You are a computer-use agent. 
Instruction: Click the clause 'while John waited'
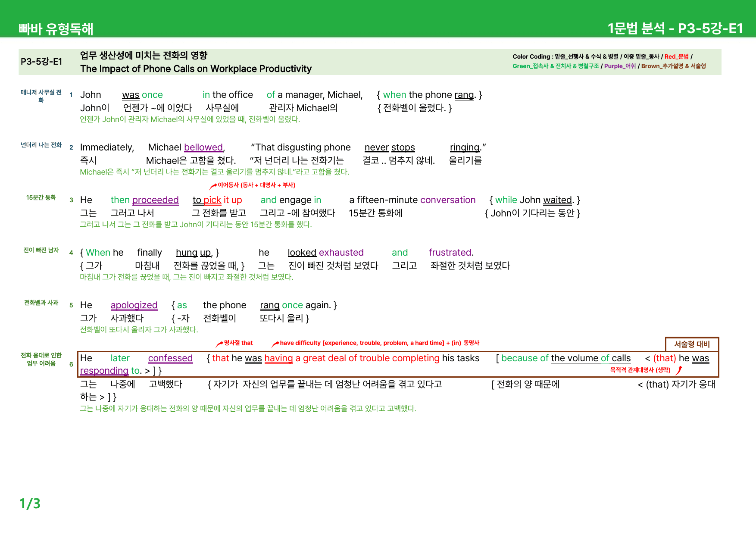pyautogui.click(x=534, y=200)
